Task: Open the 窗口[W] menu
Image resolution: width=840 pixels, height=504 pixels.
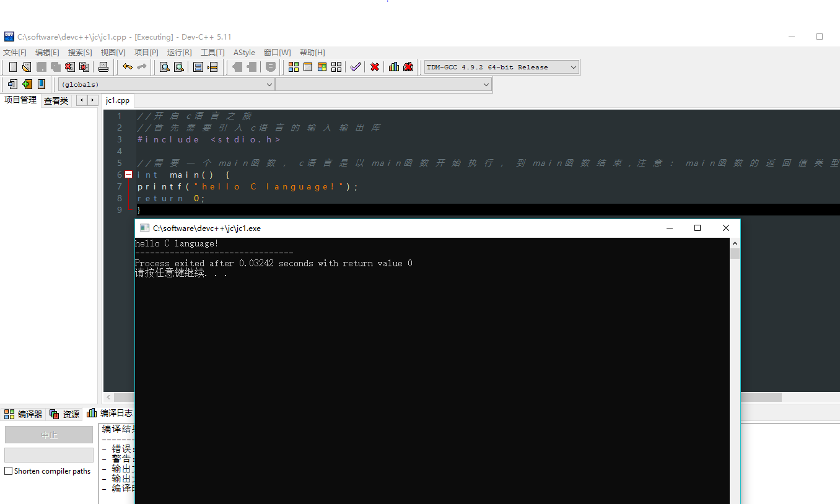Action: click(277, 53)
